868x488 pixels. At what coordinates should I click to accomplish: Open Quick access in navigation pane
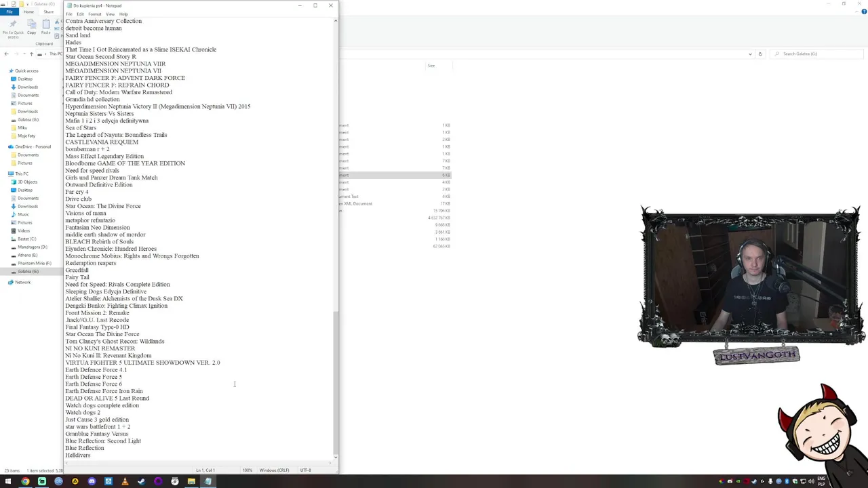pos(27,70)
